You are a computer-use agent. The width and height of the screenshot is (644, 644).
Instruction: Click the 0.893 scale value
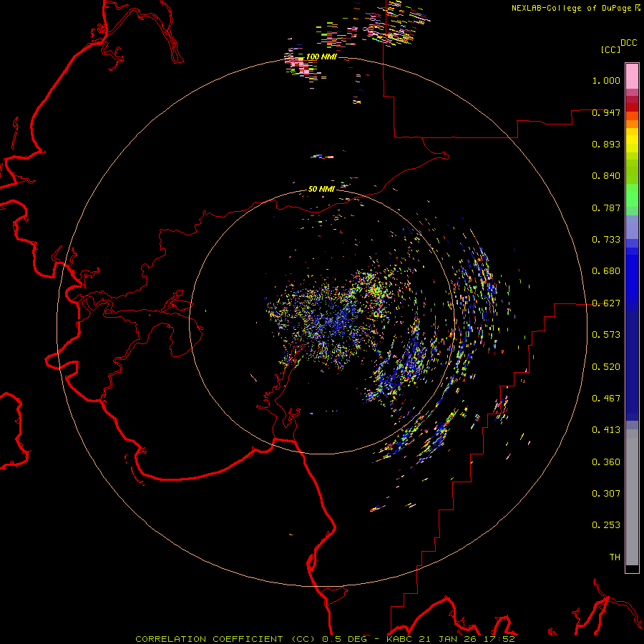pos(606,144)
